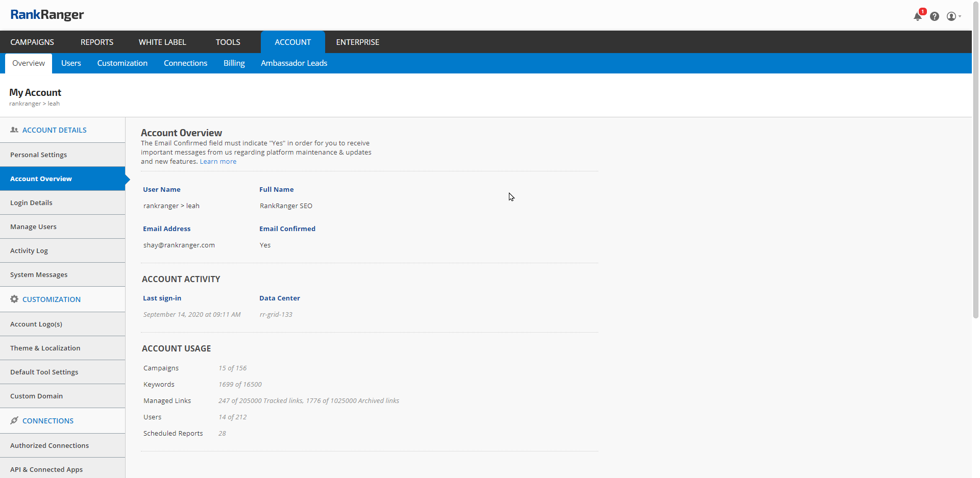Click the Connections plug icon

click(x=14, y=421)
